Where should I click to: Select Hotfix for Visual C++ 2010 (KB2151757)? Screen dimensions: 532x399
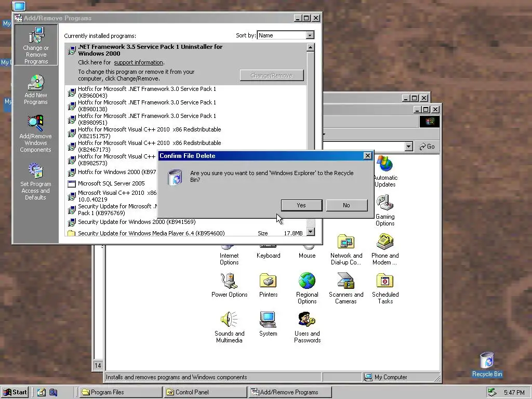pos(185,132)
